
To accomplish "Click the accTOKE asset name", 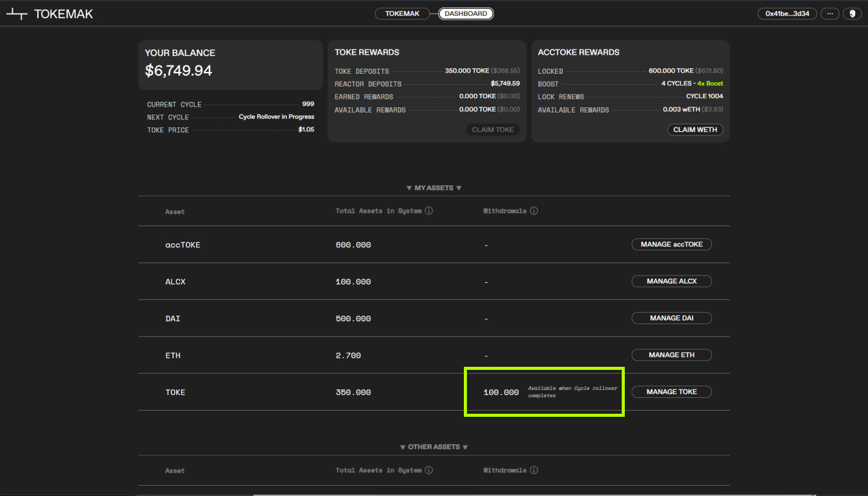I will pos(183,245).
